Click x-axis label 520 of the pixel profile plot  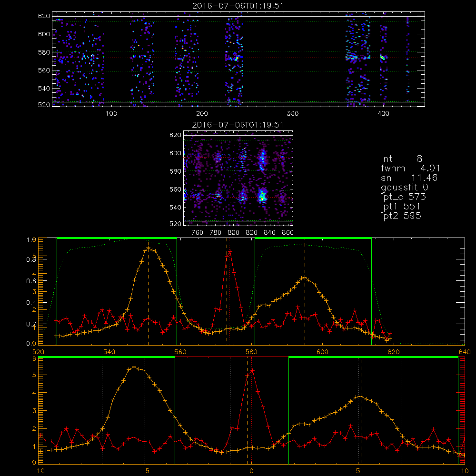click(x=38, y=352)
